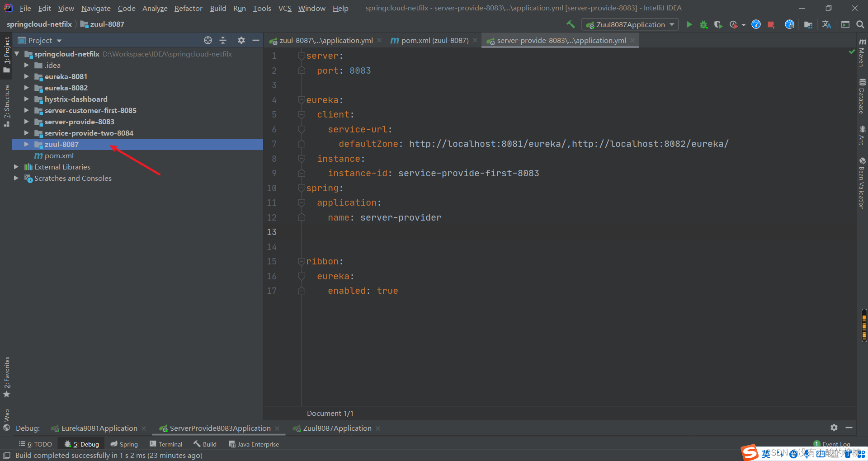Click the defaultZone URL value

click(569, 144)
